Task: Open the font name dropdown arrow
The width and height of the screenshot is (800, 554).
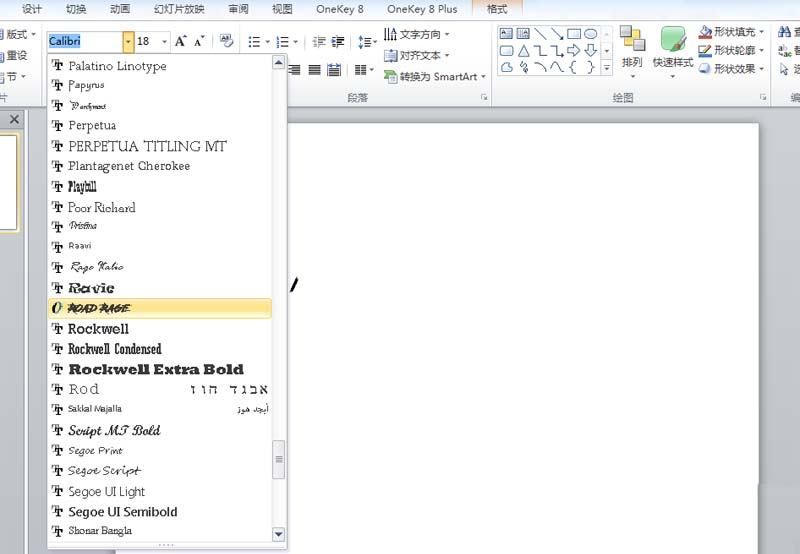Action: pyautogui.click(x=128, y=41)
